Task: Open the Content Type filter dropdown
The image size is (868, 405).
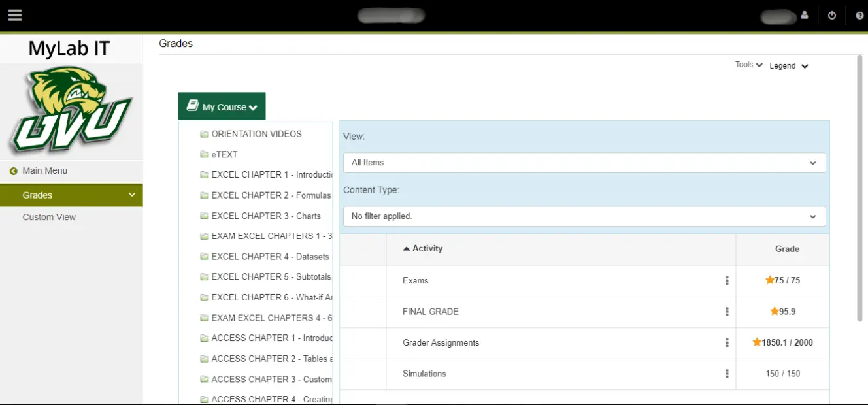Action: coord(584,216)
